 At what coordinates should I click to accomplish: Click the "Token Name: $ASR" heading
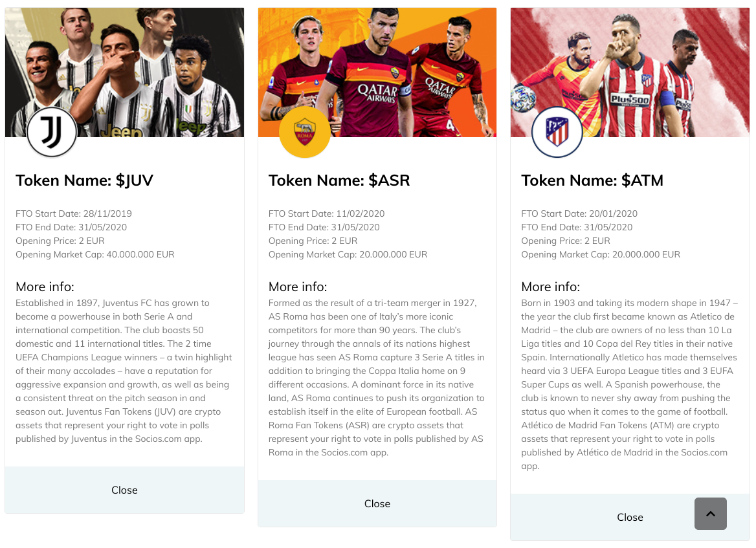[339, 181]
